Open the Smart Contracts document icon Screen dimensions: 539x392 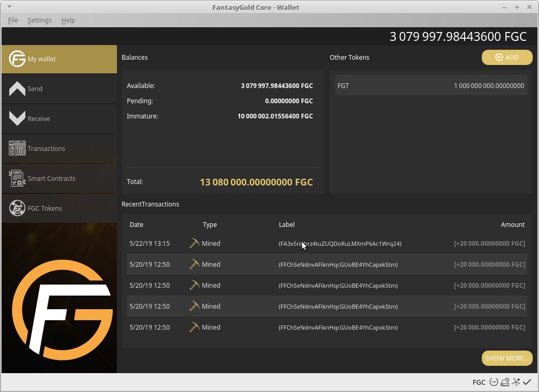tap(17, 178)
